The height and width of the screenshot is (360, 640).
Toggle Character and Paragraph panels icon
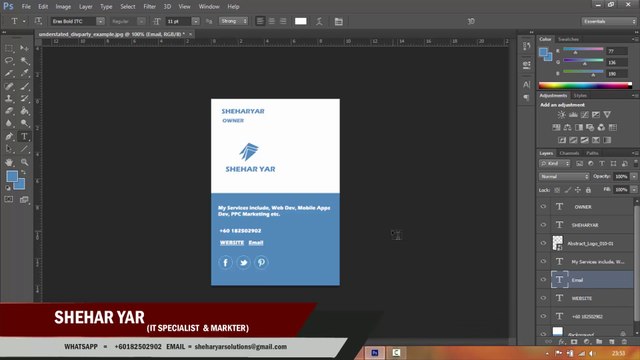(338, 21)
